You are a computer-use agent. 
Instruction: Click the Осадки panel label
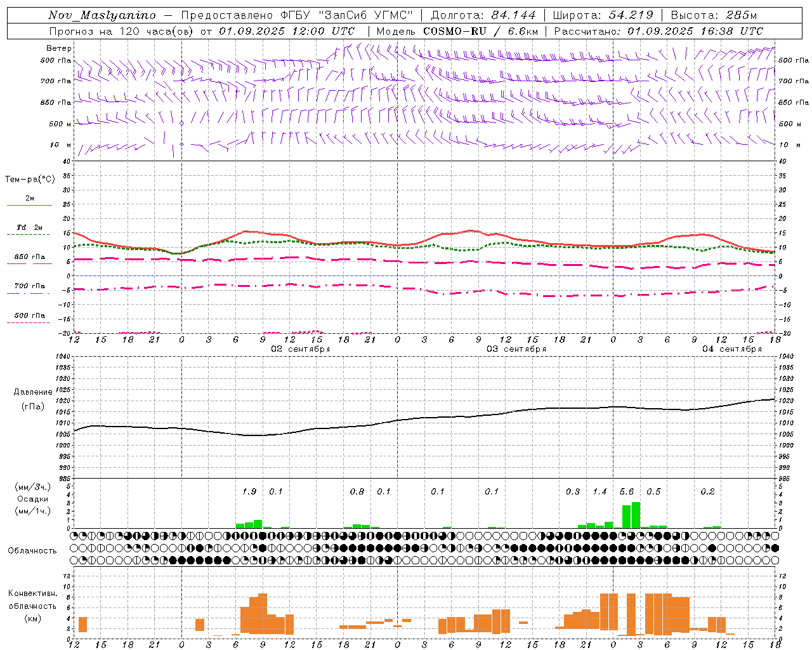pyautogui.click(x=33, y=499)
